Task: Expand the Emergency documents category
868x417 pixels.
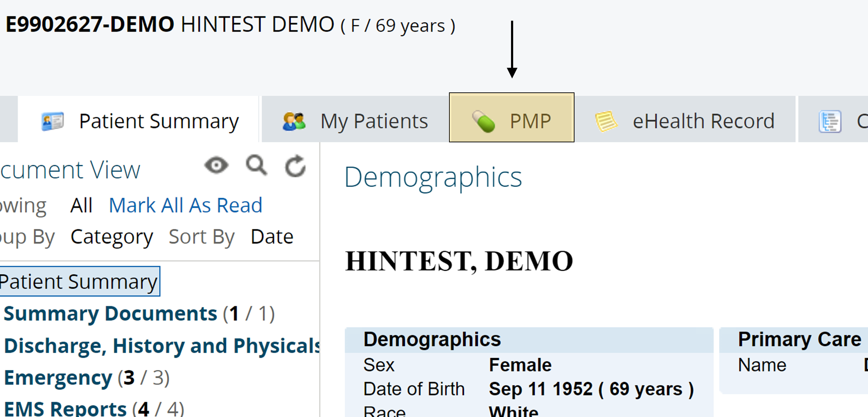Action: (x=58, y=378)
